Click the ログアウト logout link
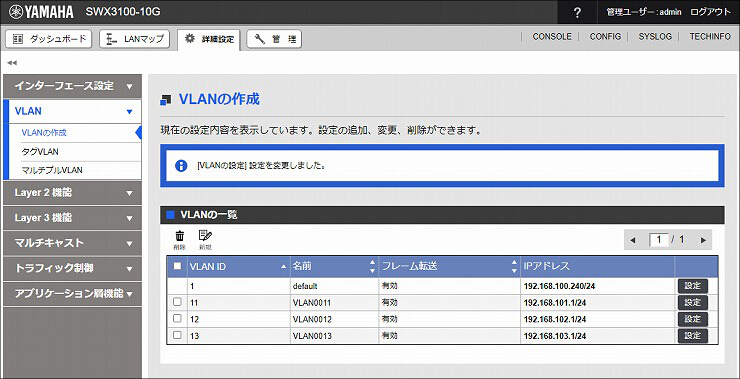 tap(710, 12)
